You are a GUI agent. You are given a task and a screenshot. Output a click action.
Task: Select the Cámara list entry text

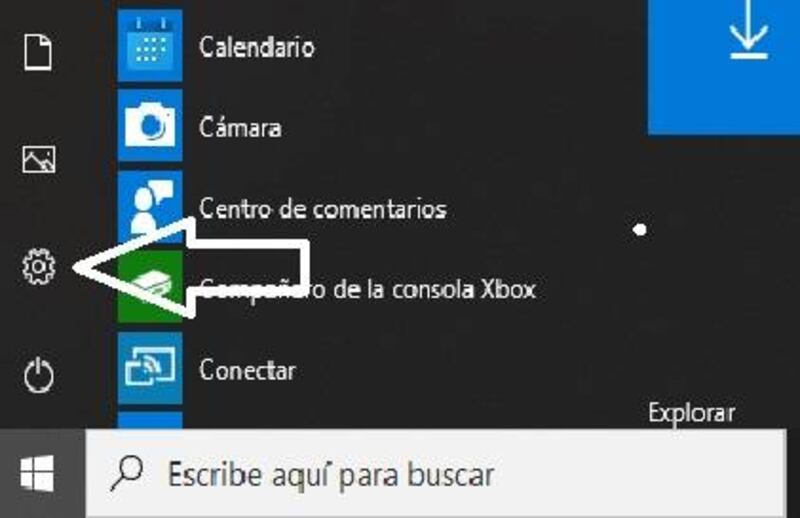[240, 127]
